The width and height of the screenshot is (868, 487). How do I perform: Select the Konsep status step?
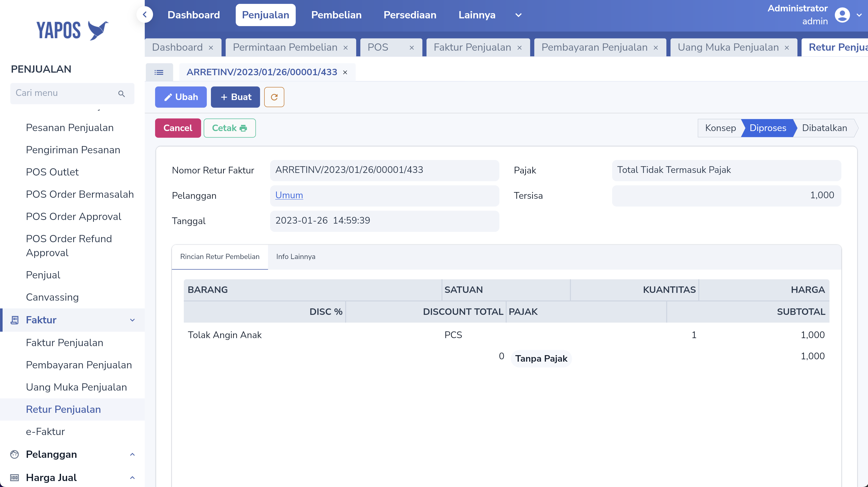tap(720, 128)
